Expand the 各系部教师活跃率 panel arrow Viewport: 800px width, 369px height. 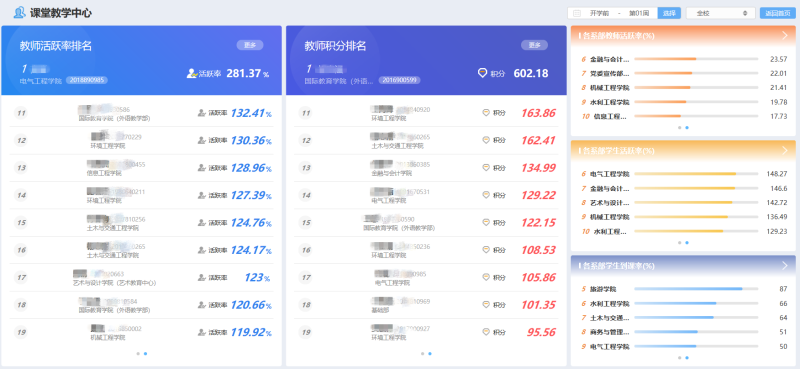[x=785, y=35]
